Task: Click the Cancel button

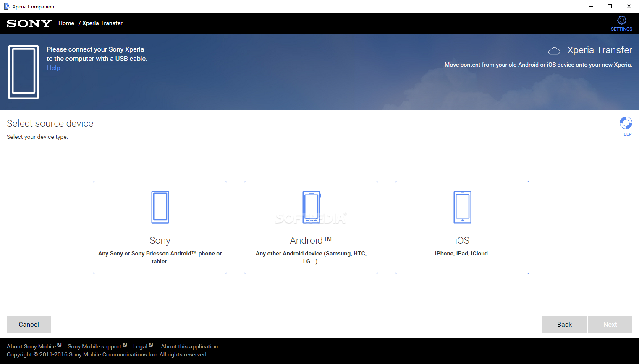Action: tap(29, 325)
